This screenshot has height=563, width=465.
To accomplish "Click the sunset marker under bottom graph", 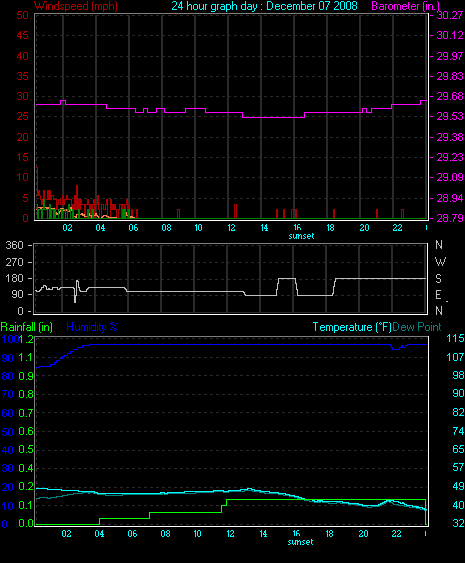I will click(300, 542).
